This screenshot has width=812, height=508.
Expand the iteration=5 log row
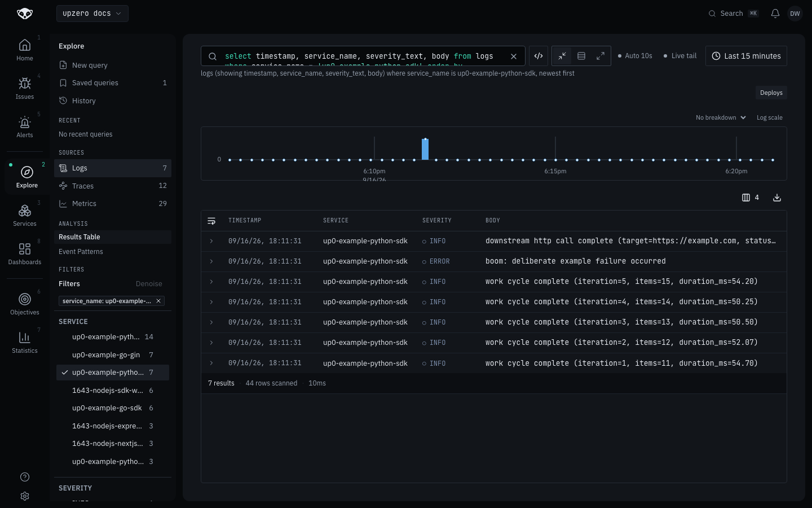(211, 282)
